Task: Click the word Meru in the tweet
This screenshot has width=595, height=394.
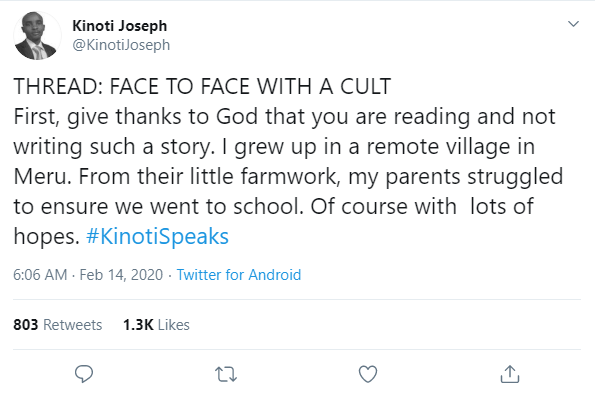Action: click(40, 177)
